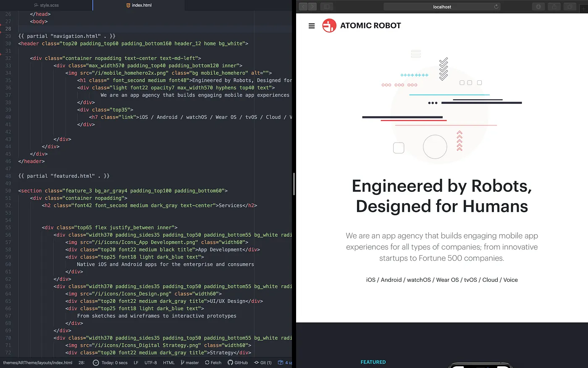The image size is (588, 368).
Task: Open the Atomic Robot hamburger menu
Action: [x=311, y=26]
